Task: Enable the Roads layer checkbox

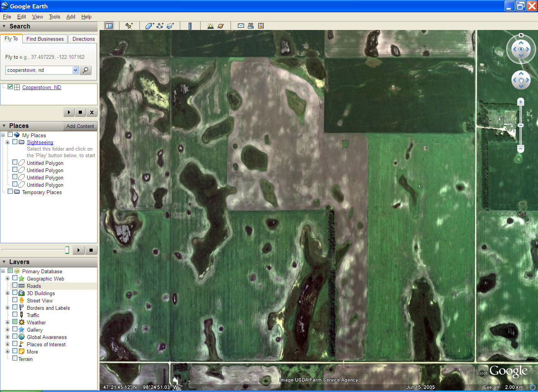Action: (x=15, y=286)
